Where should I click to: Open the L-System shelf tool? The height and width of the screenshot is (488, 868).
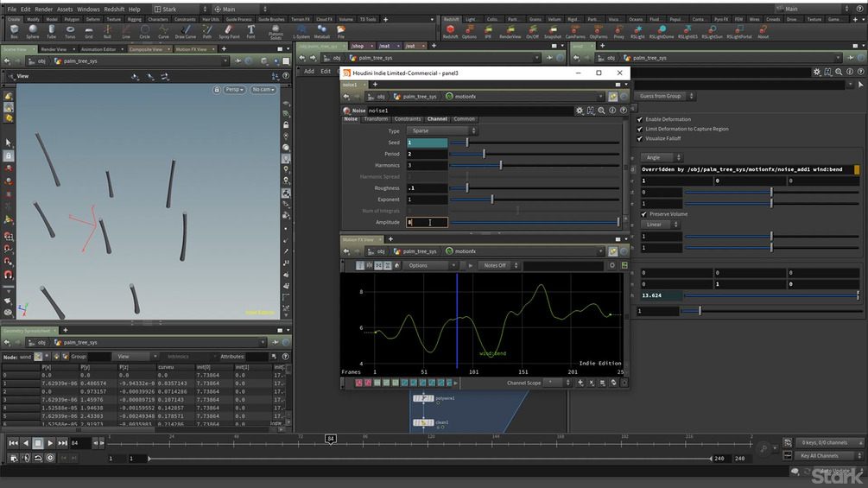[x=301, y=31]
